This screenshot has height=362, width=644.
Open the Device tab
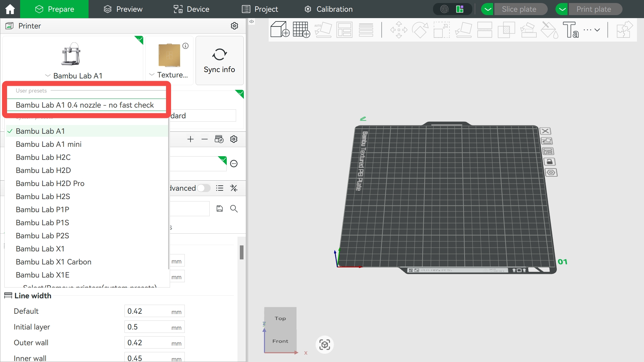191,9
